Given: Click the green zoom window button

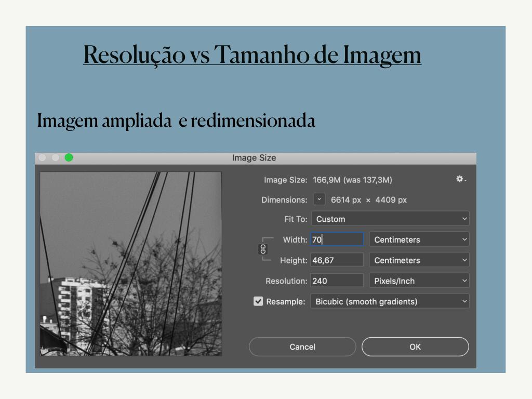Looking at the screenshot, I should pos(69,157).
